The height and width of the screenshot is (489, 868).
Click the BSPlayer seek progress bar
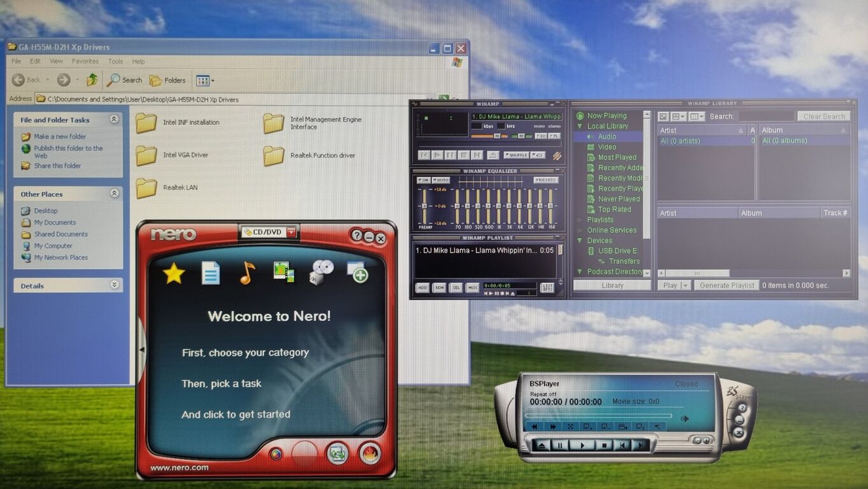coord(598,416)
